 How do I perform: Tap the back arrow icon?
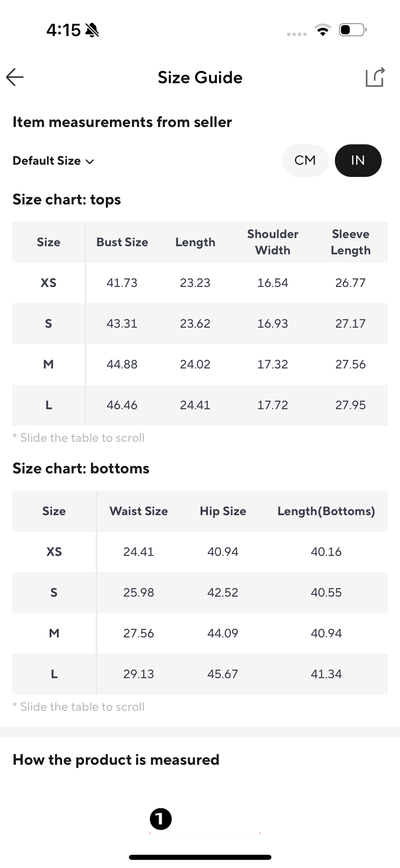(x=15, y=77)
